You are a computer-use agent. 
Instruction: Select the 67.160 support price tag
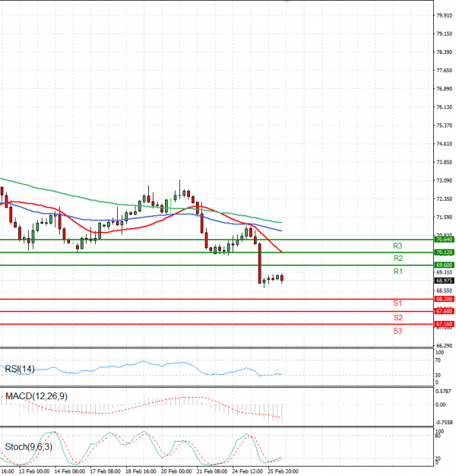point(444,325)
